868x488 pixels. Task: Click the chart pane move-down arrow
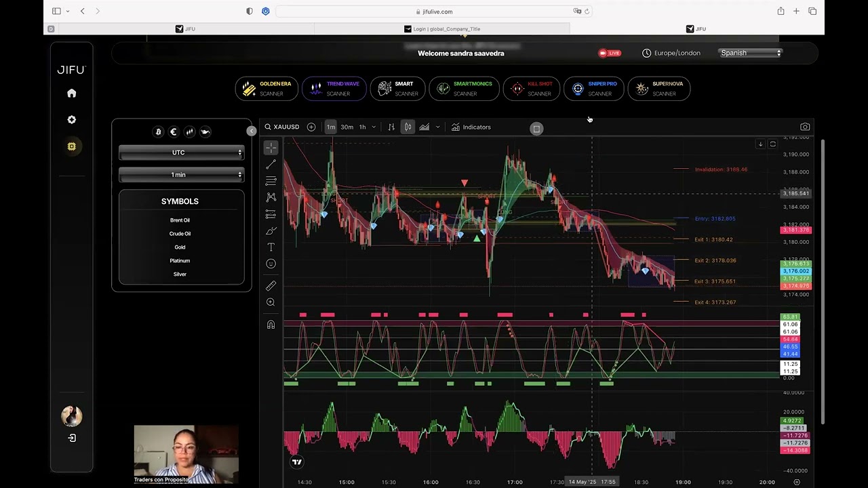(x=760, y=144)
